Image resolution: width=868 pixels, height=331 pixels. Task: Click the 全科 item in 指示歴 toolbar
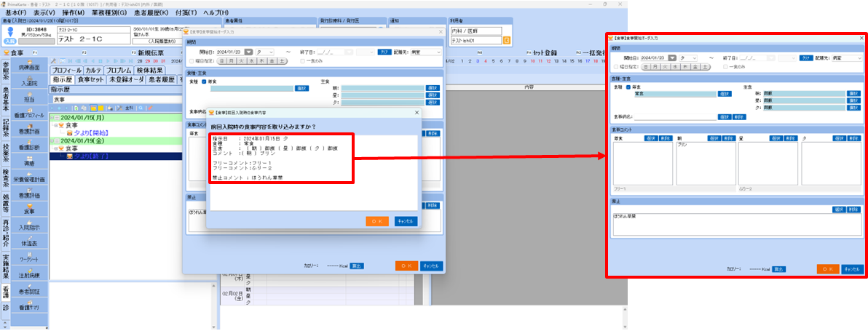130,108
